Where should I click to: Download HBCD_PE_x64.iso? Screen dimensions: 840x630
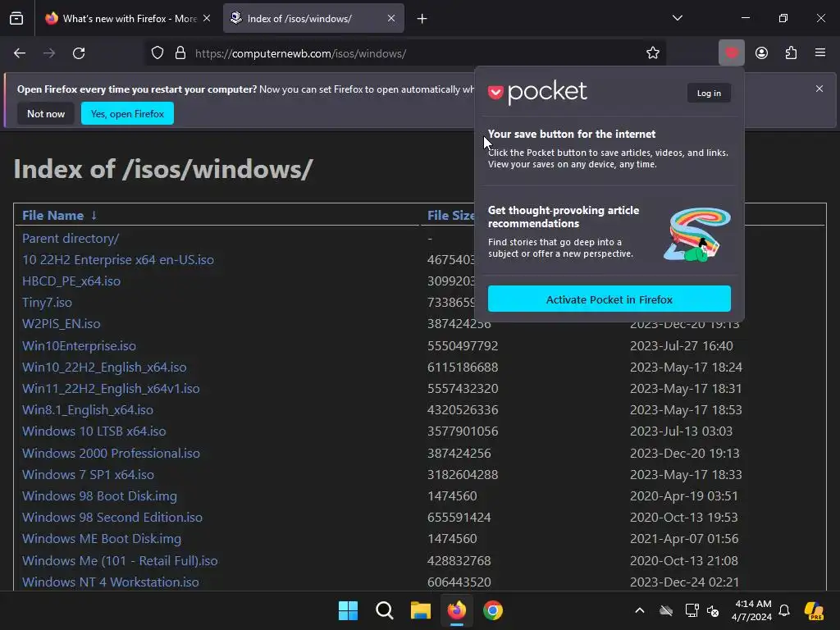[71, 281]
